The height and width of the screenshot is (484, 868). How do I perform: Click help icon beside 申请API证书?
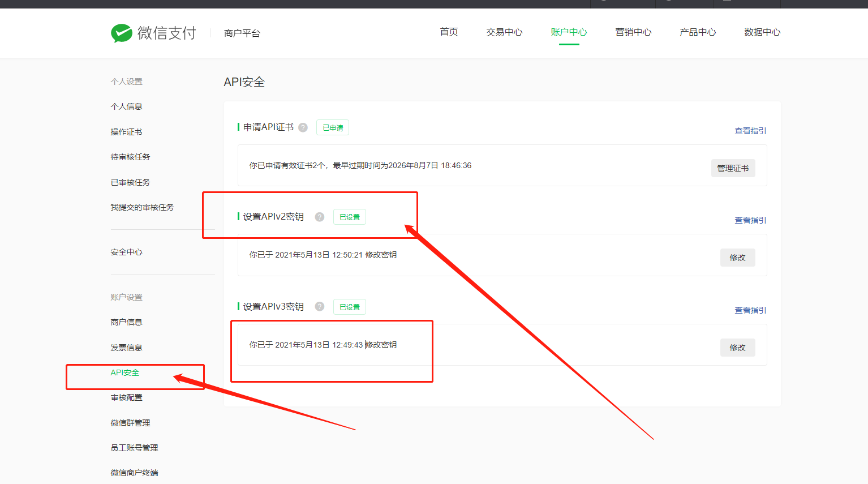pos(303,127)
